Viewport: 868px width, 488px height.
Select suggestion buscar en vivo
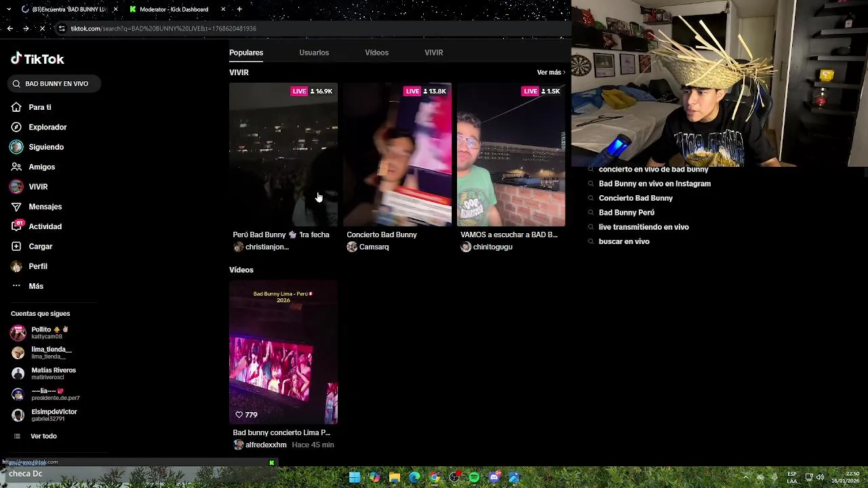(x=624, y=241)
